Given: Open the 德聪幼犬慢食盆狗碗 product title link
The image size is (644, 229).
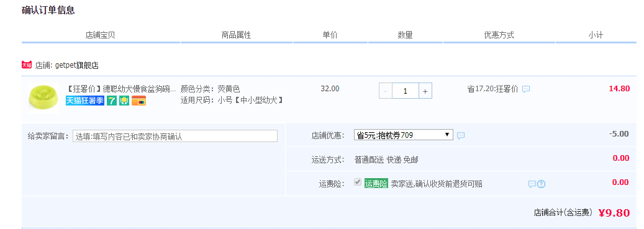Looking at the screenshot, I should coord(120,89).
